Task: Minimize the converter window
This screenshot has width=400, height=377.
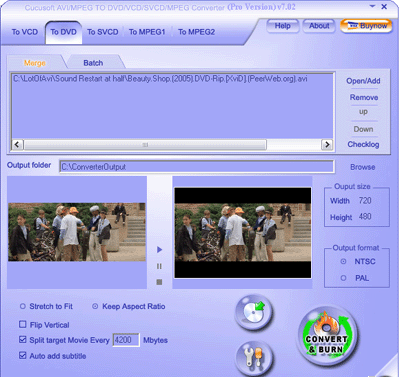Action: (372, 6)
